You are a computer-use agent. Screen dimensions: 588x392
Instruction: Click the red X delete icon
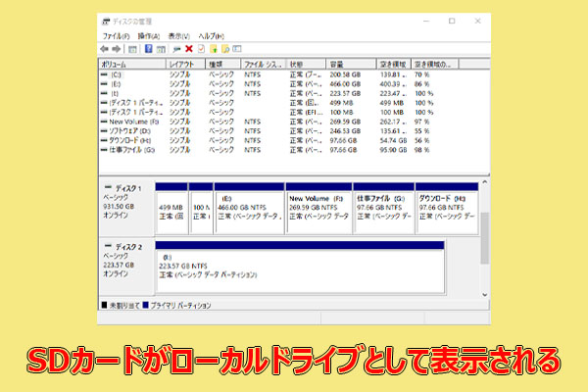(x=189, y=49)
